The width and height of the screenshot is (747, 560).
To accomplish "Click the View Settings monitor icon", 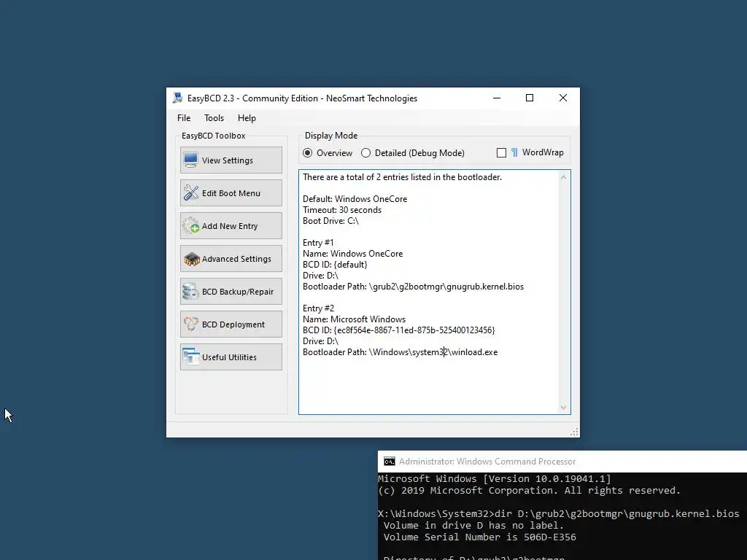I will [x=190, y=160].
